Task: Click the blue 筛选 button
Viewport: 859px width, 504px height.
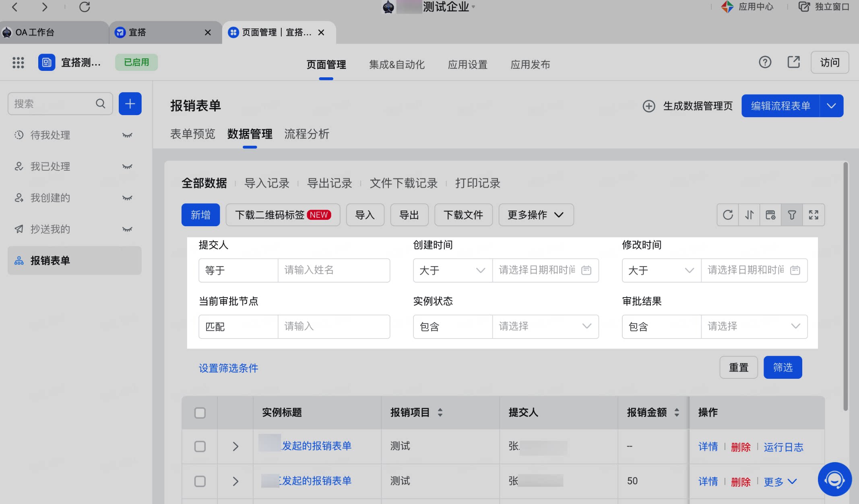Action: 783,368
